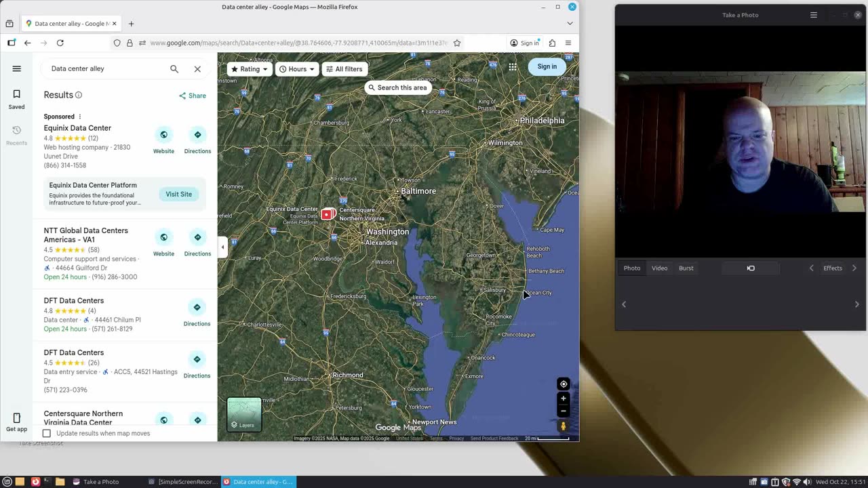This screenshot has height=488, width=868.
Task: Click Search this area button
Action: click(x=398, y=87)
